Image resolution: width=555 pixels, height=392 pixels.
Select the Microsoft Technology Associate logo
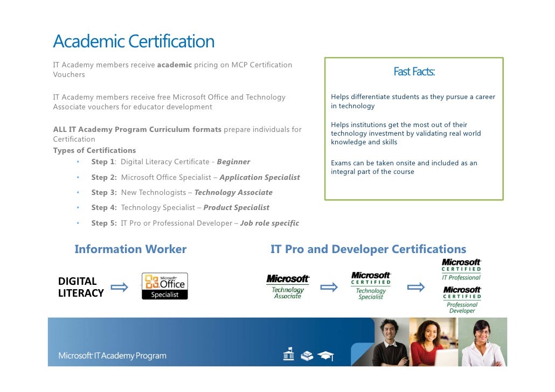point(288,286)
